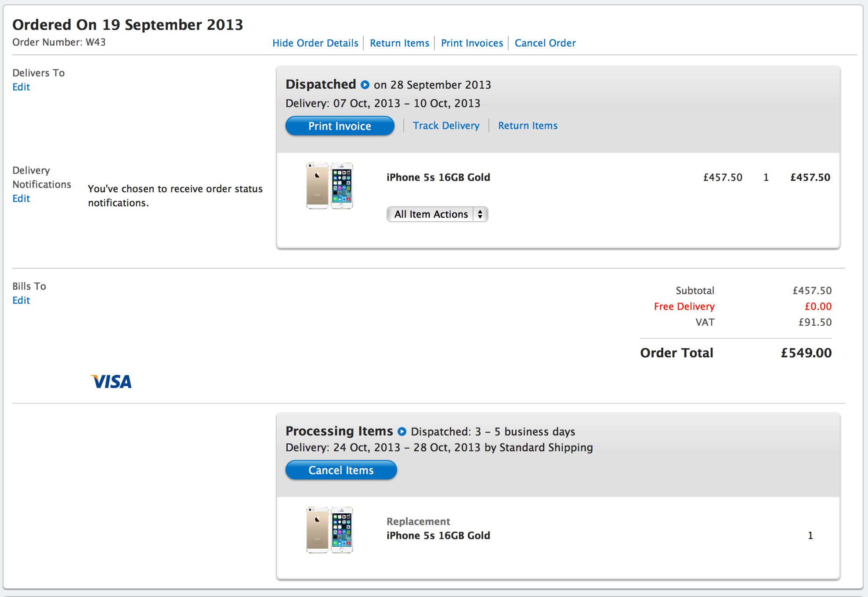Click the Processing Items blue arrow icon
The width and height of the screenshot is (868, 597).
[401, 432]
